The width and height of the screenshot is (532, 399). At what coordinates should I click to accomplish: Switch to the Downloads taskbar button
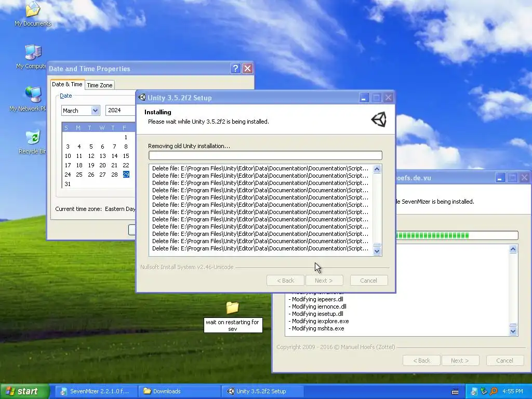pyautogui.click(x=179, y=391)
